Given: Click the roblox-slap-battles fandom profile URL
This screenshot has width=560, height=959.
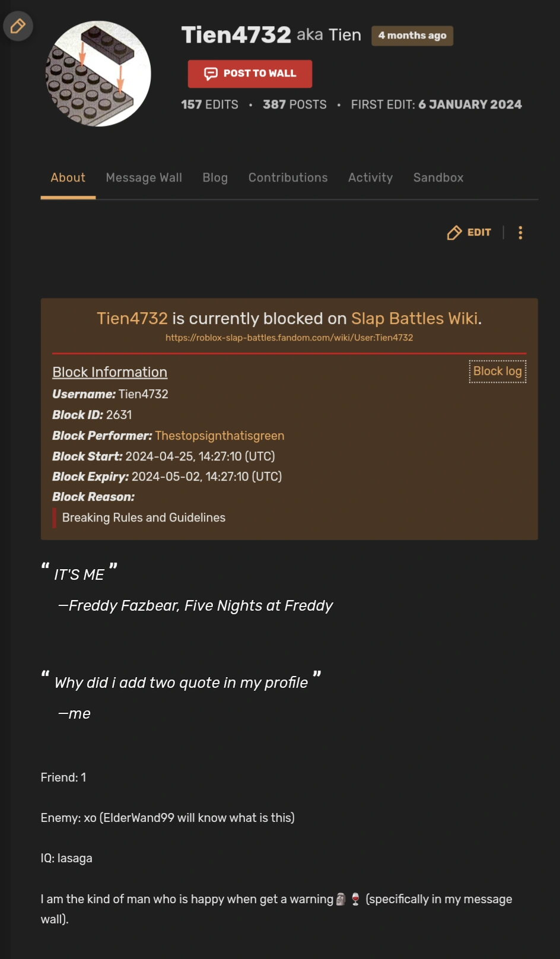Looking at the screenshot, I should pyautogui.click(x=289, y=337).
